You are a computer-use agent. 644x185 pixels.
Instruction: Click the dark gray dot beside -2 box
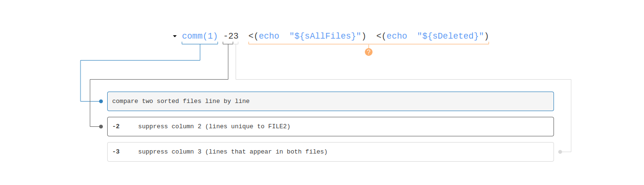[101, 126]
